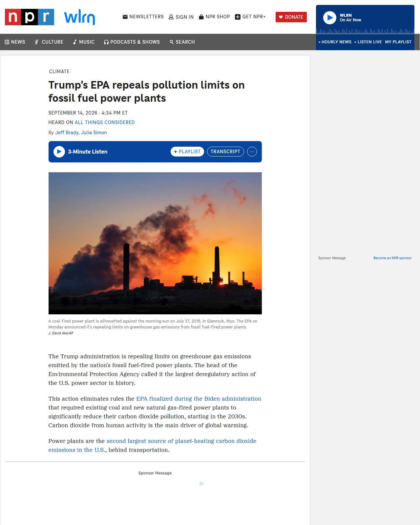Click the Sign In text link

point(185,17)
